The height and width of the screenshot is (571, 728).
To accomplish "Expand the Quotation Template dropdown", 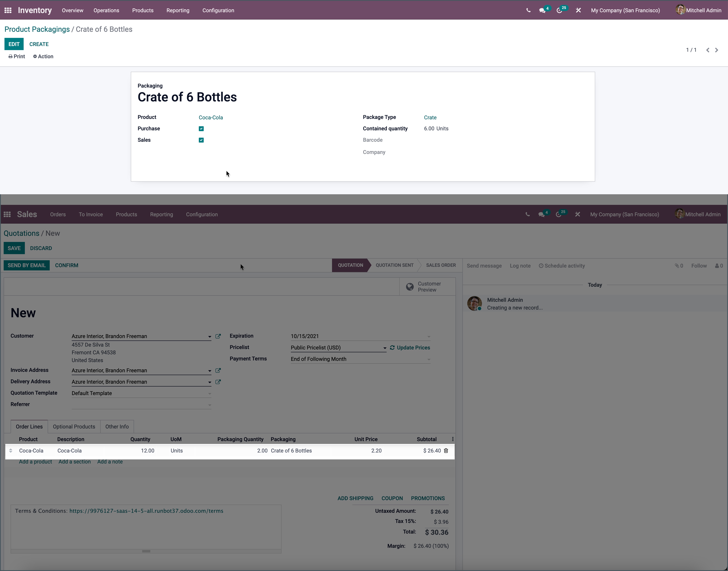I will click(210, 394).
